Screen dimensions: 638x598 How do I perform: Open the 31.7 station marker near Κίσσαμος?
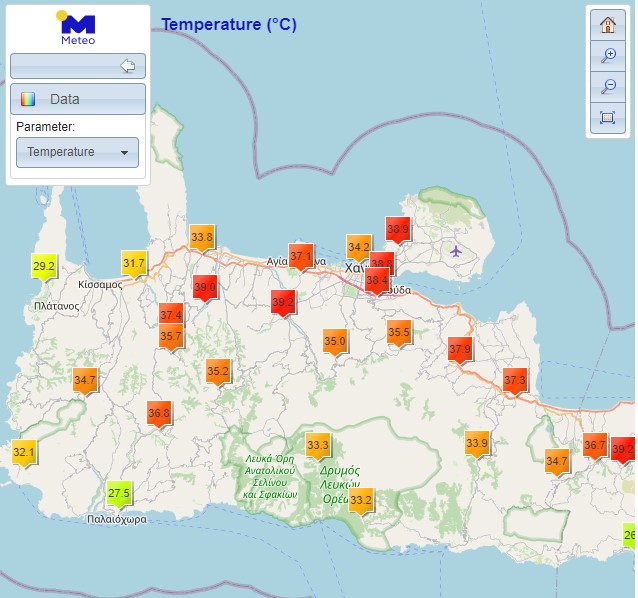(x=134, y=264)
